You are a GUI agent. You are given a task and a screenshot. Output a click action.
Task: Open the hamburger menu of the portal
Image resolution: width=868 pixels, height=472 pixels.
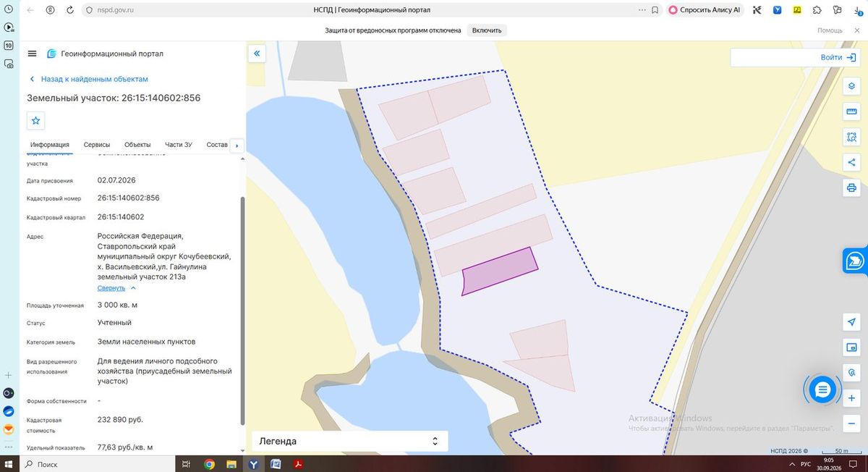[x=32, y=54]
